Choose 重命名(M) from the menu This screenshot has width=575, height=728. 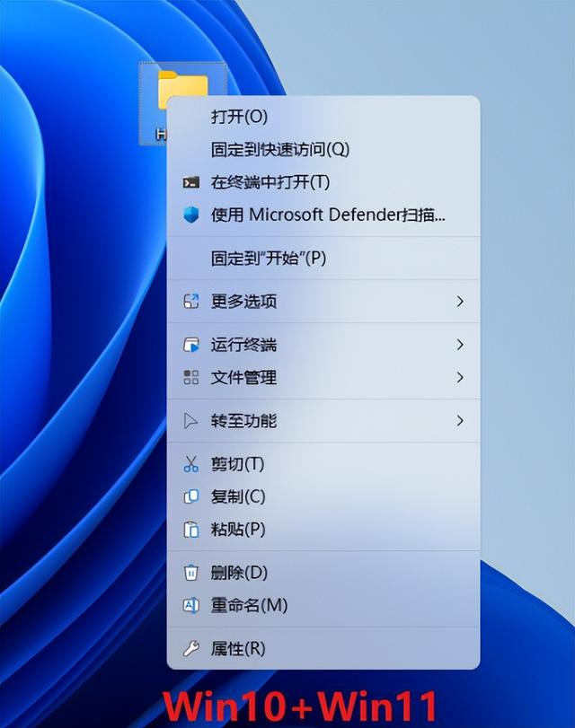coord(323,605)
